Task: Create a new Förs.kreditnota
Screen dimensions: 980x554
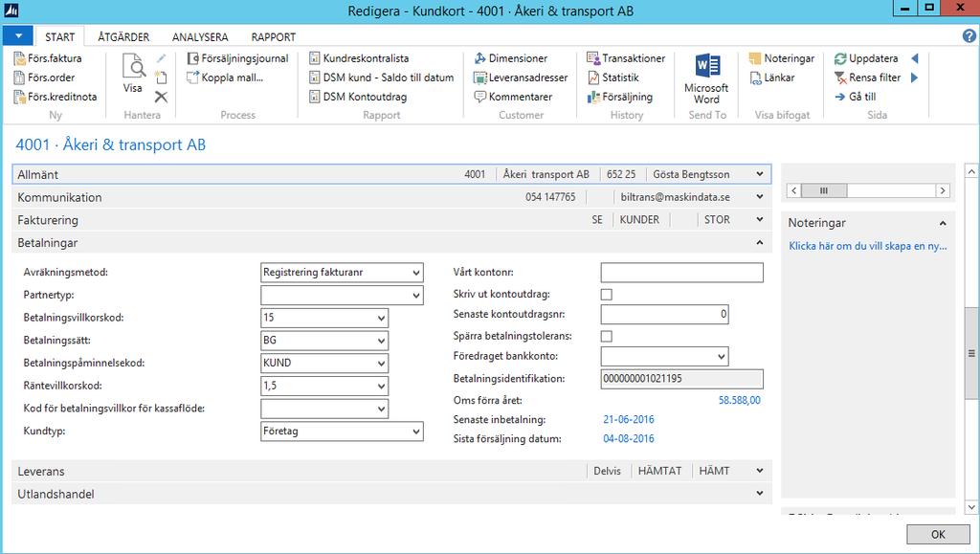Action: 55,97
